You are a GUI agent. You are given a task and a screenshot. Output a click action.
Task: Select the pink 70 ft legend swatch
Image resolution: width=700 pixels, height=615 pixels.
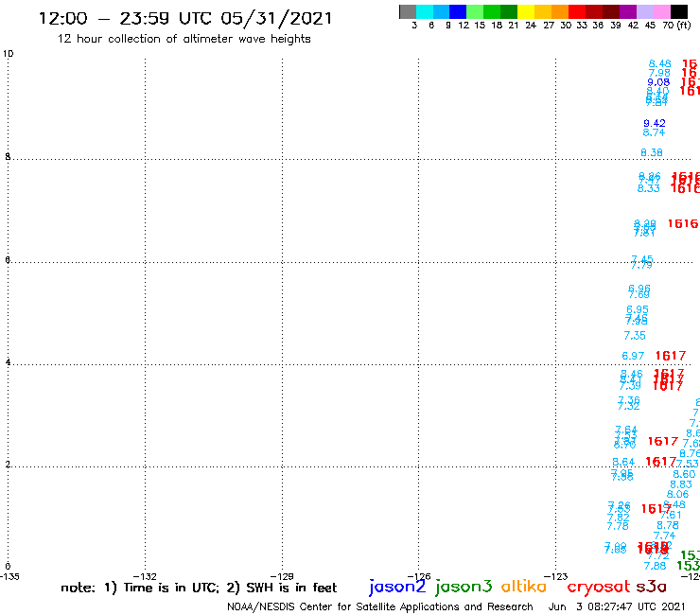(x=662, y=11)
